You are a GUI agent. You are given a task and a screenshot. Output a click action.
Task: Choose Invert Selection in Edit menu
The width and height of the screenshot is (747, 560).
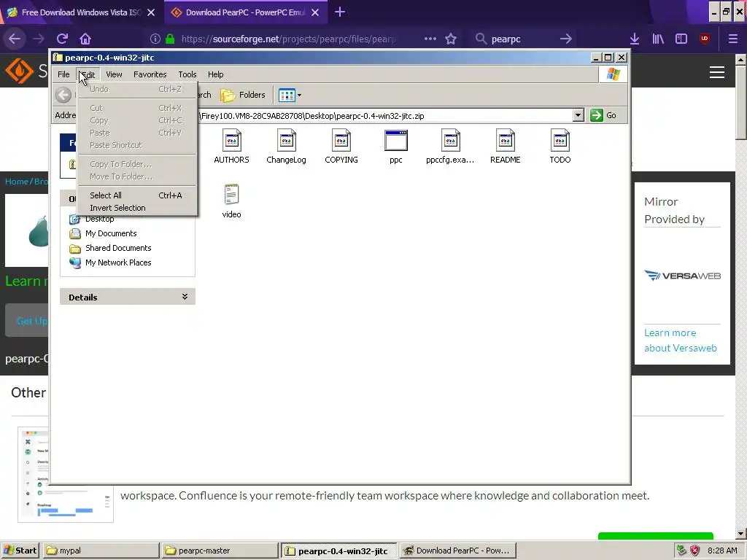pos(136,208)
